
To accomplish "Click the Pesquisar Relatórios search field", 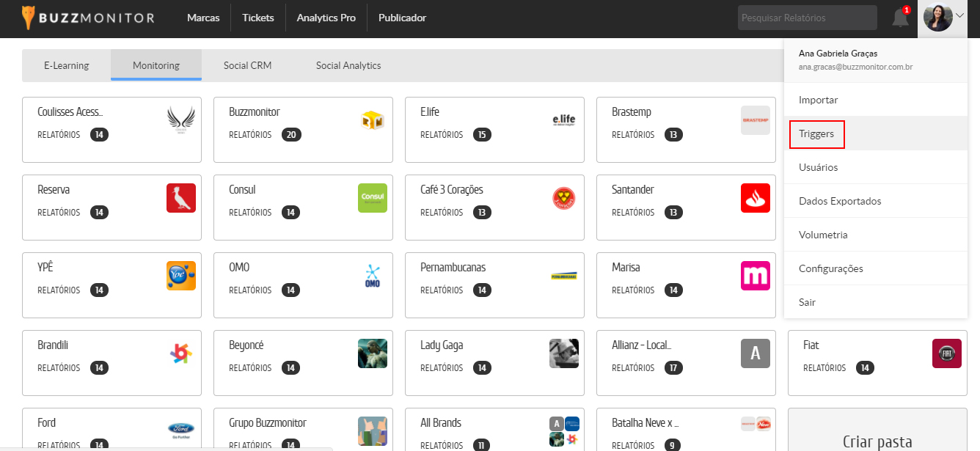I will pos(807,18).
